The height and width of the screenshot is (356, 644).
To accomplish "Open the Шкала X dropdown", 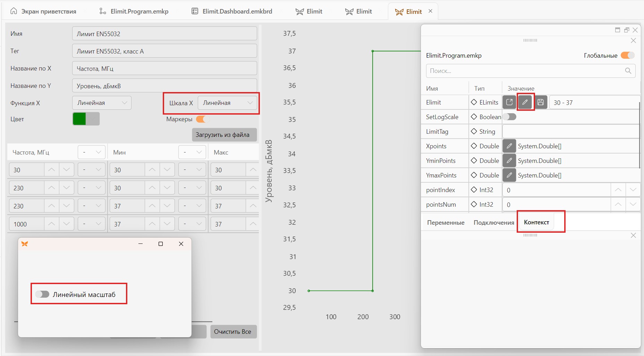I will tap(227, 103).
